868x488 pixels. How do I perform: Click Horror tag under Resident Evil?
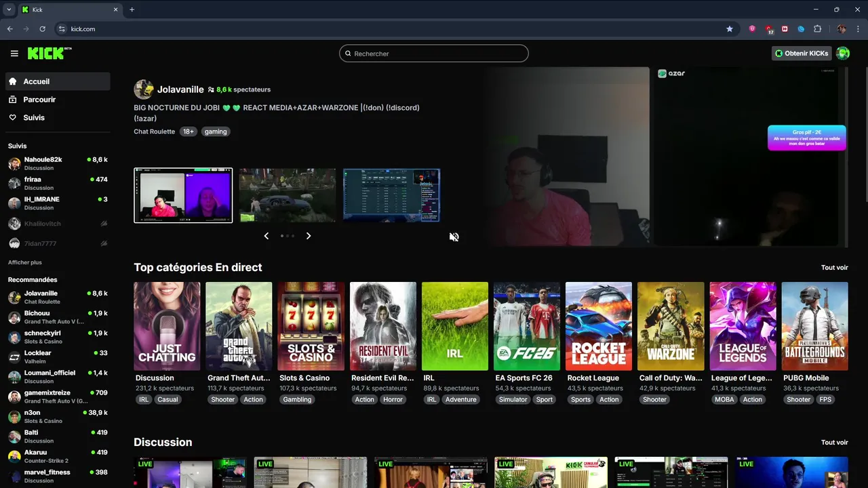click(x=393, y=399)
